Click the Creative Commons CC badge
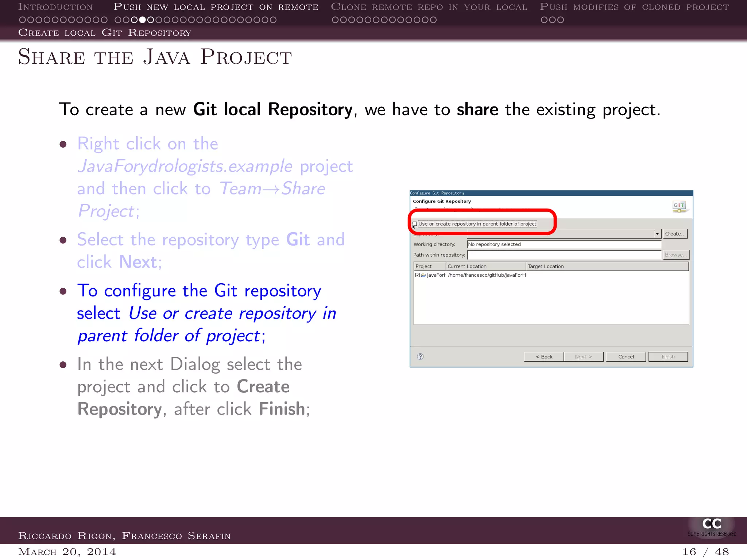The height and width of the screenshot is (560, 747). [x=712, y=527]
